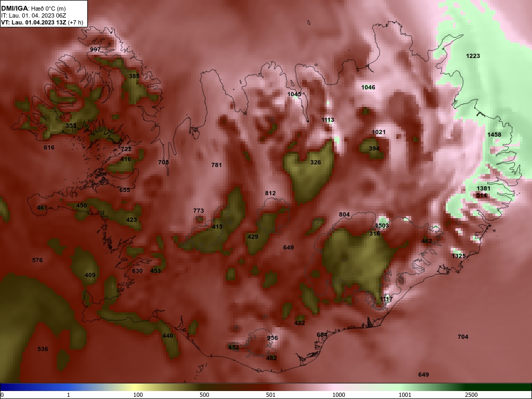Screen dimensions: 532x399
Task: Click the 1113 value label
Action: pos(328,119)
